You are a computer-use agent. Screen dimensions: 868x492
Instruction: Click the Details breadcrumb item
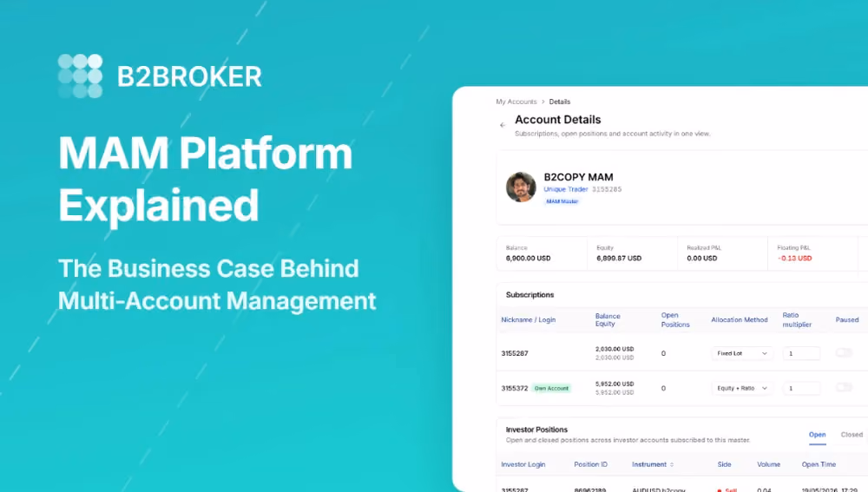click(559, 102)
